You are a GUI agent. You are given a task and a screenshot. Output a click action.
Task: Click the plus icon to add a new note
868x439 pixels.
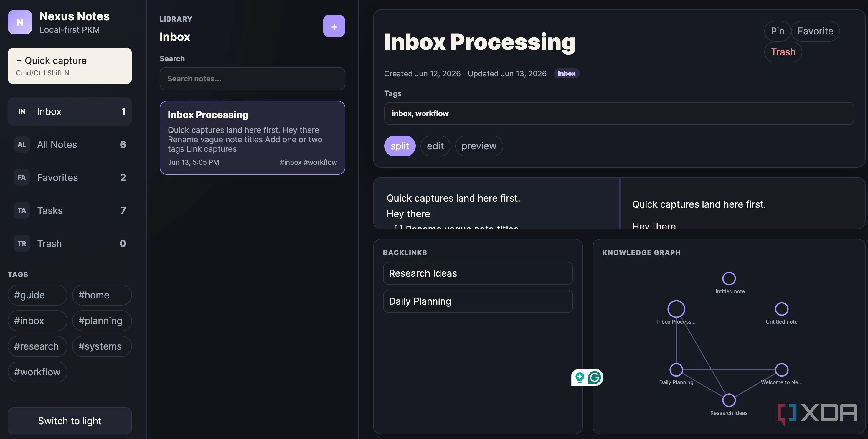(x=334, y=26)
